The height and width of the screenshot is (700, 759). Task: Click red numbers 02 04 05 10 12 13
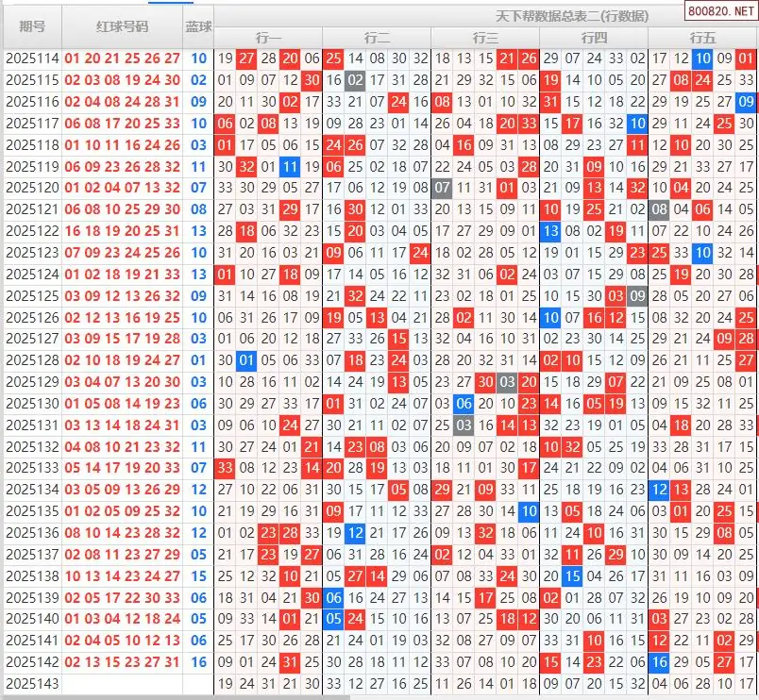[123, 641]
